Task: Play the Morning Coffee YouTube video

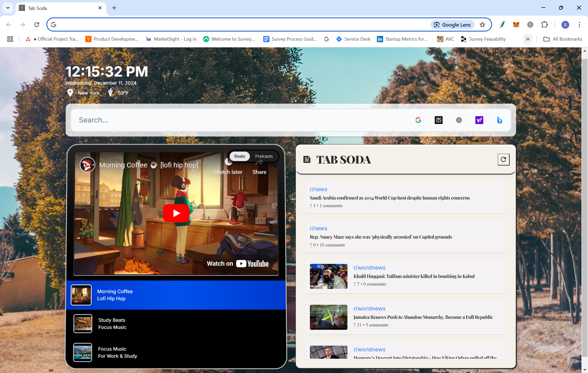Action: (x=176, y=213)
